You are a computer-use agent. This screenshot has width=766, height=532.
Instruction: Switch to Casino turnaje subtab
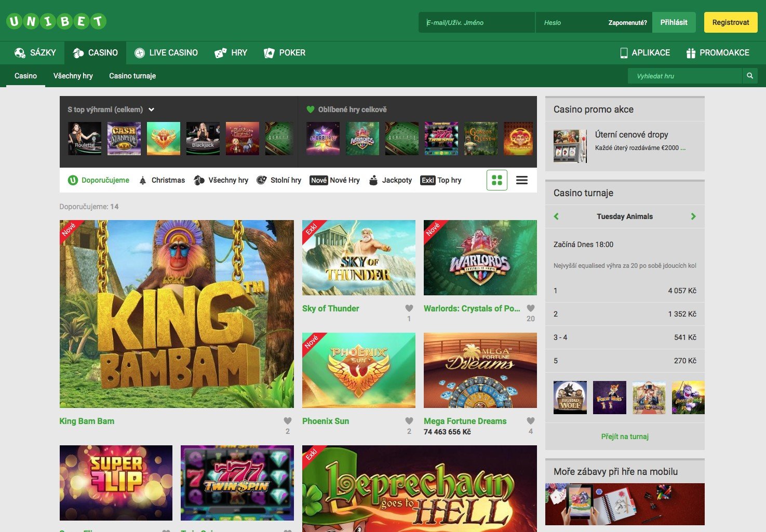pyautogui.click(x=132, y=76)
